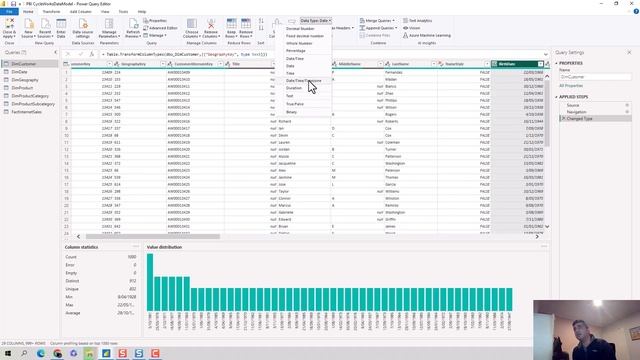This screenshot has height=360, width=640.
Task: Open the Append Queries dropdown
Action: [378, 28]
